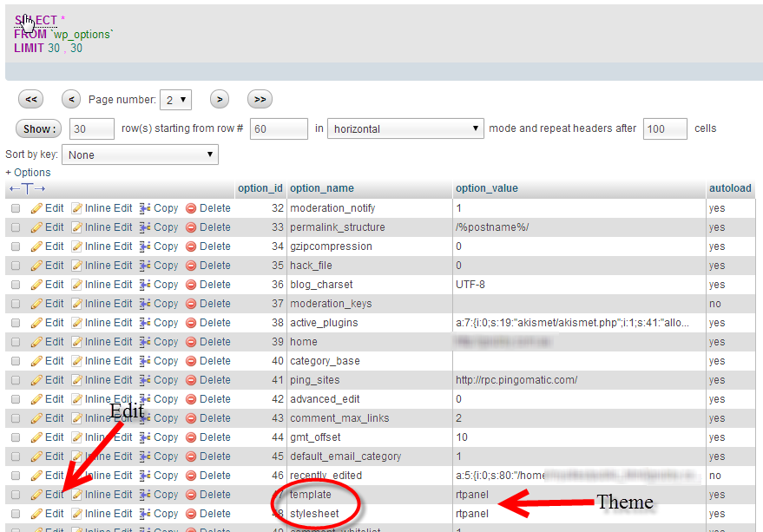Open the horizontal display mode dropdown

coord(405,128)
